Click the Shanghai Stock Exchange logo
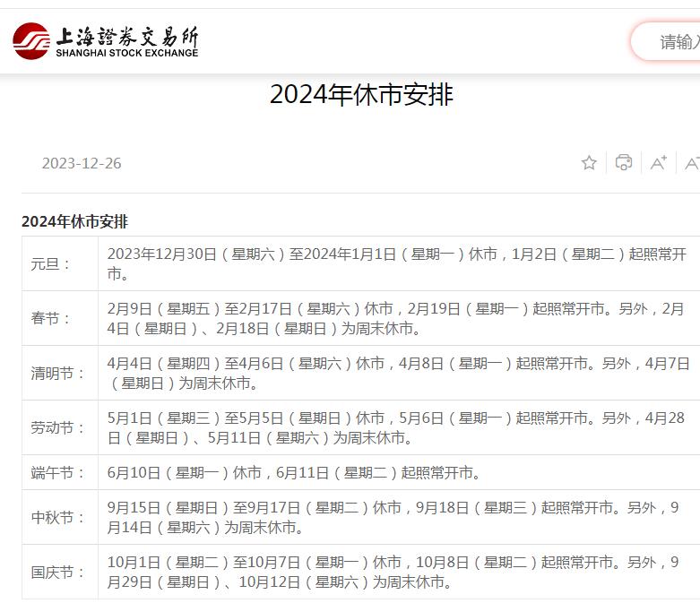Screen dimensions: 700x603 tap(106, 41)
